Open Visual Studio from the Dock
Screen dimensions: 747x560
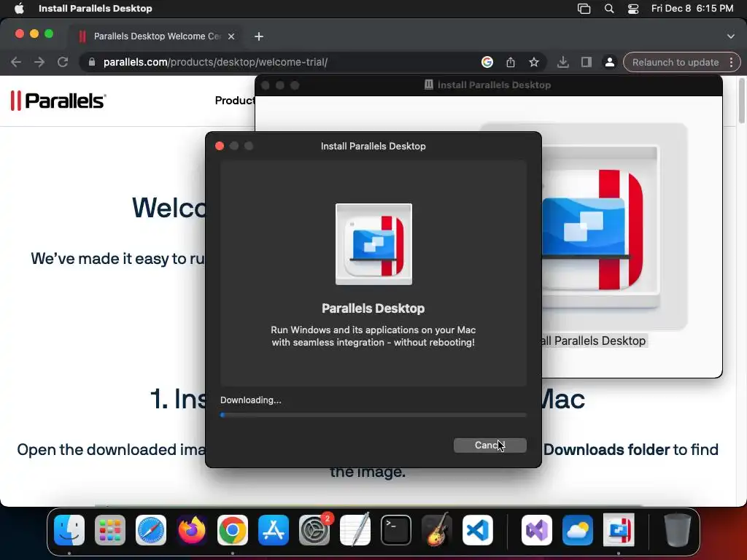(x=537, y=530)
